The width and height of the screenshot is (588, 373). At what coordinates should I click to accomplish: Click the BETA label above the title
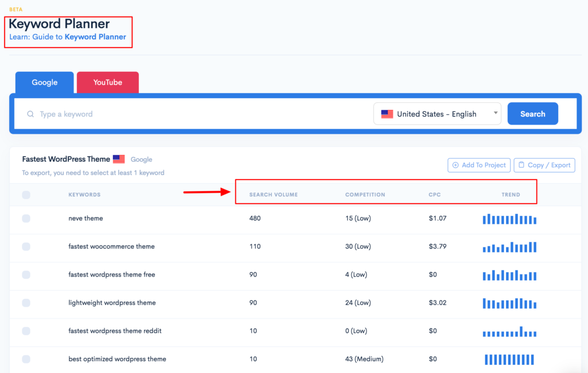16,9
